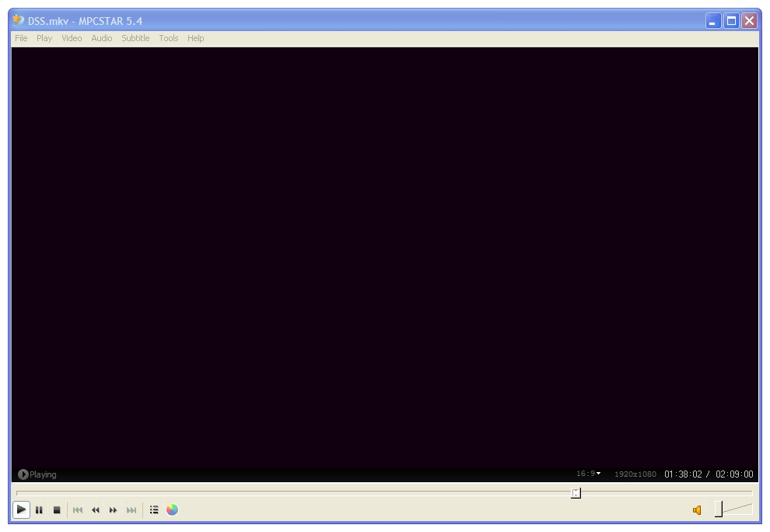The height and width of the screenshot is (532, 770).
Task: Stop the video with the square icon
Action: [x=57, y=510]
